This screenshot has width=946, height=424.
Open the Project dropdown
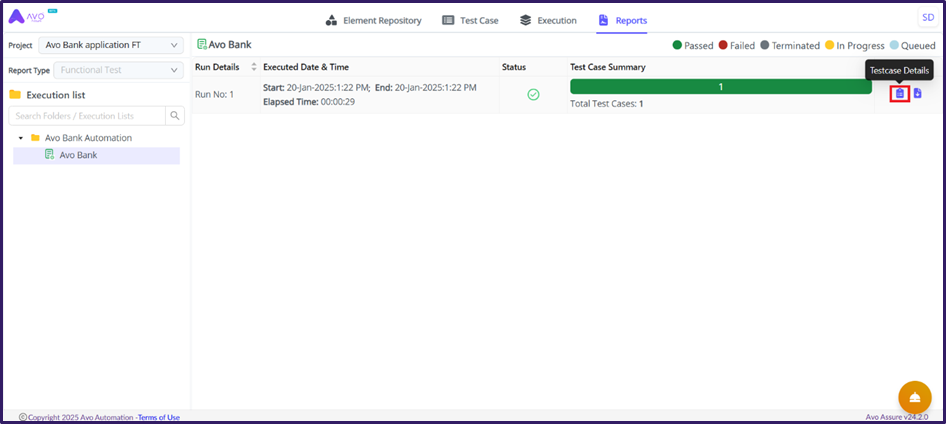(110, 45)
